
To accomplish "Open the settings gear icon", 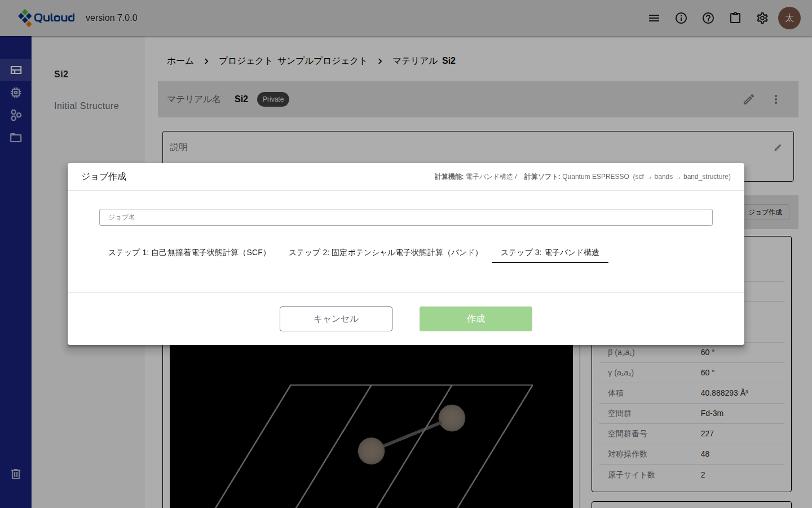I will (x=762, y=18).
